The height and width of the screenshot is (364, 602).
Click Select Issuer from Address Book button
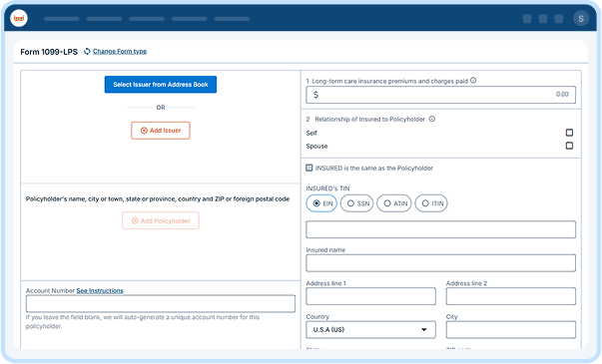161,85
